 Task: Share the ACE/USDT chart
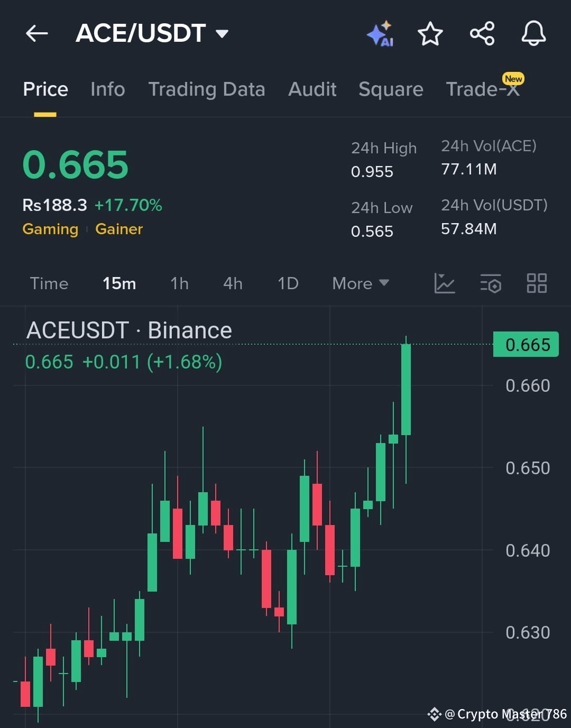pyautogui.click(x=481, y=33)
